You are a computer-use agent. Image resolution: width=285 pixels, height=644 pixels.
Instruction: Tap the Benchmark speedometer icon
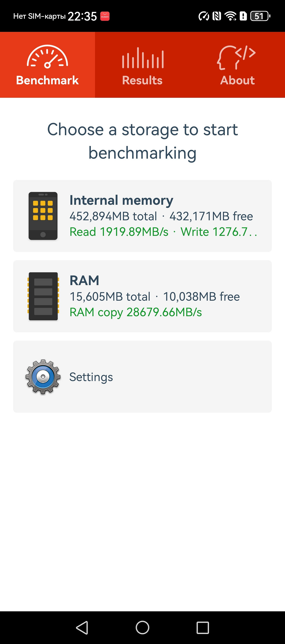coord(47,57)
